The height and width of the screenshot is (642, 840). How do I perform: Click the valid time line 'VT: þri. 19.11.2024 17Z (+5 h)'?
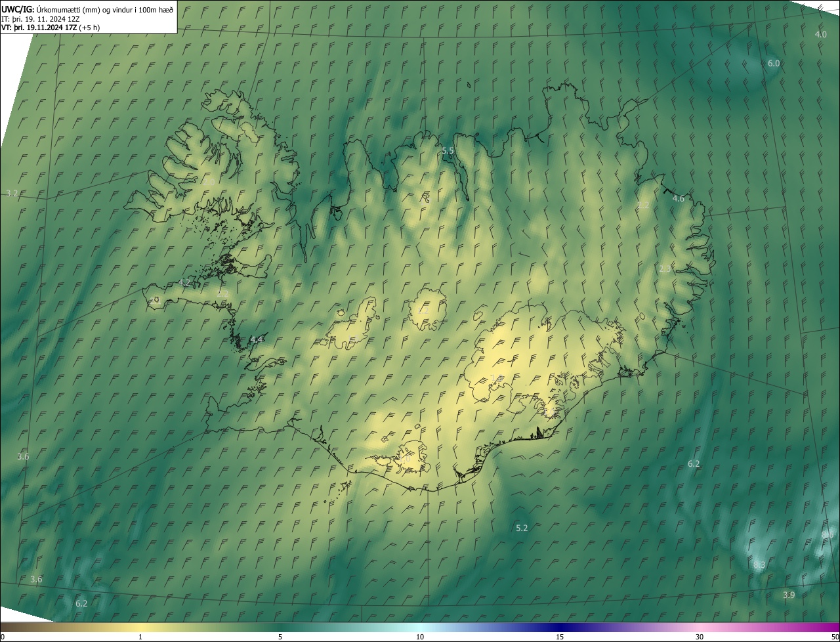(51, 28)
